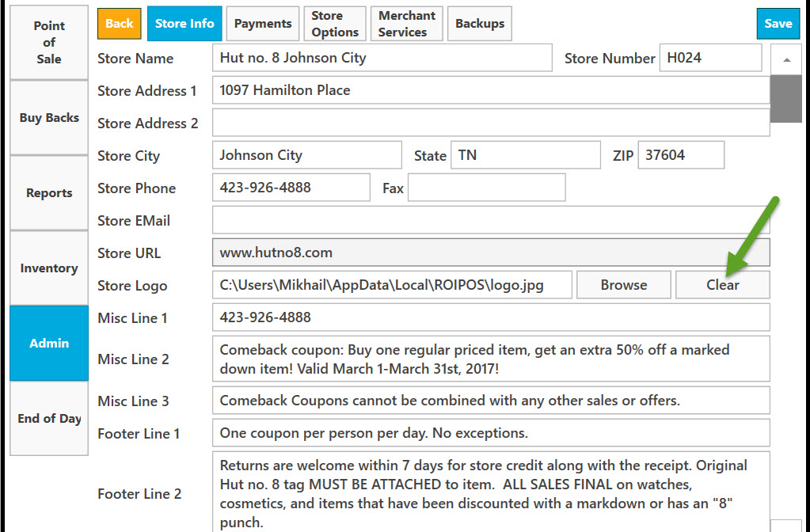810x532 pixels.
Task: Click the Footer Line 2 label
Action: pyautogui.click(x=139, y=494)
